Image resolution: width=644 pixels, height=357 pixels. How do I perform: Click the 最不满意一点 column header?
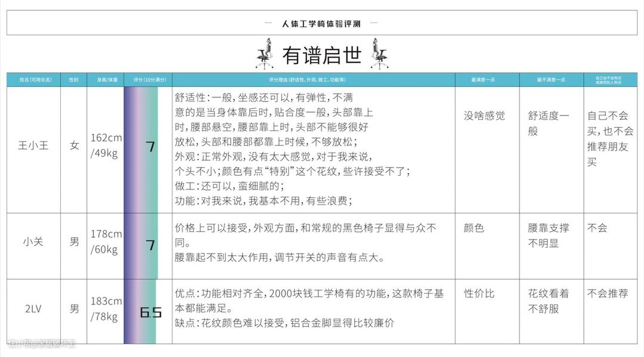click(x=550, y=80)
